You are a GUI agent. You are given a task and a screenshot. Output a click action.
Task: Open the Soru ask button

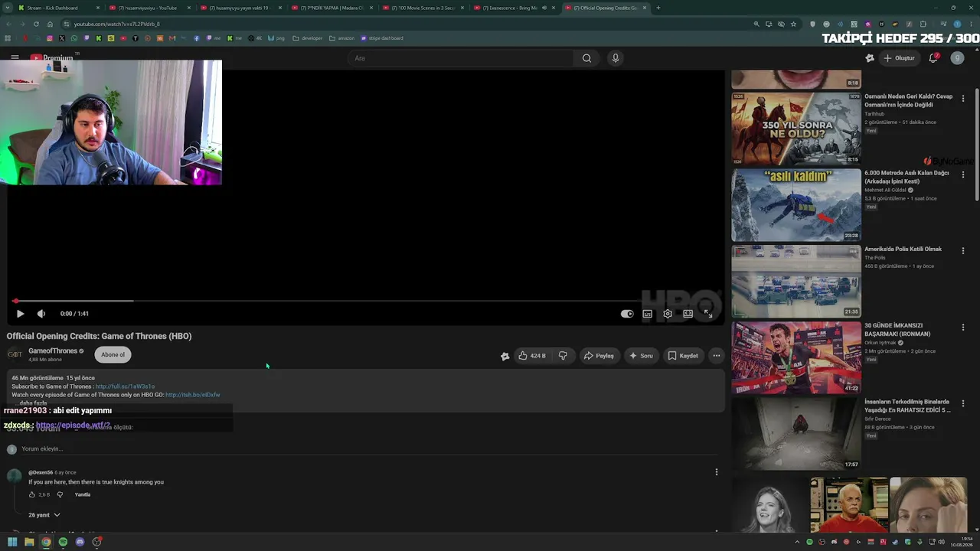pyautogui.click(x=641, y=356)
